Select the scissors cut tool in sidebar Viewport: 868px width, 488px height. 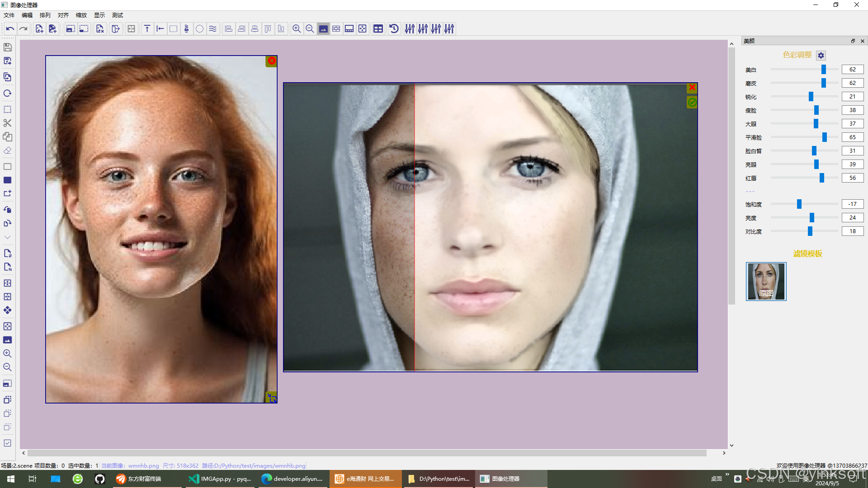tap(7, 123)
